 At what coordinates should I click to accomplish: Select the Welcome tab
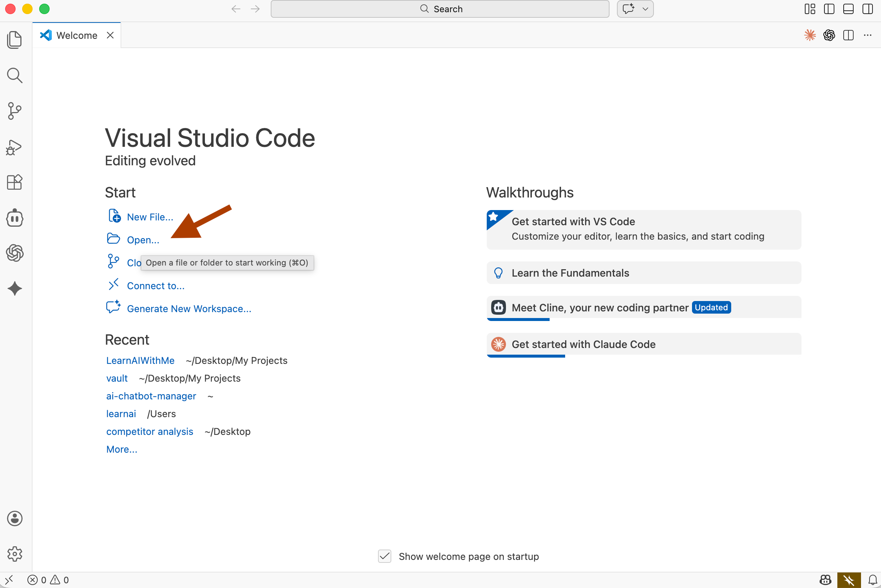click(x=77, y=35)
